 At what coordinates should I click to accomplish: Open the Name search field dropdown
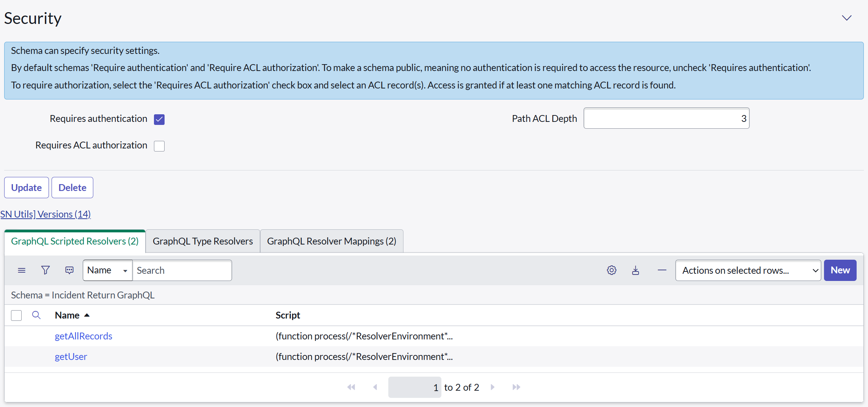pos(107,270)
